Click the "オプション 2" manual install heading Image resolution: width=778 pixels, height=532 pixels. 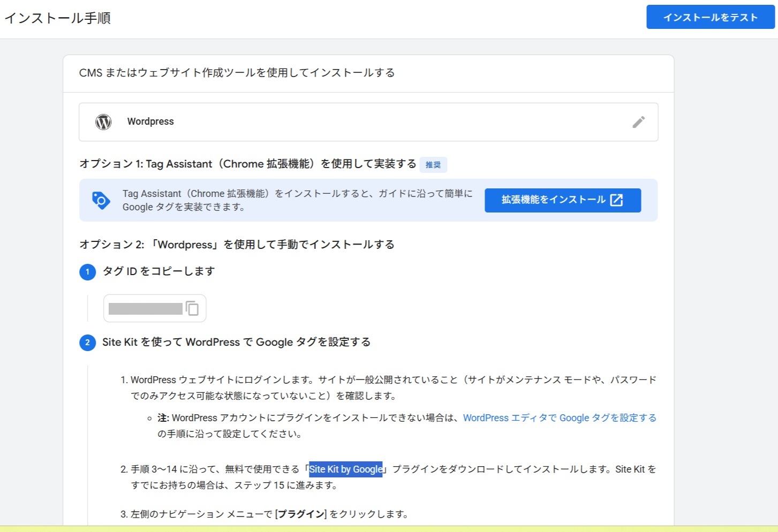coord(237,245)
